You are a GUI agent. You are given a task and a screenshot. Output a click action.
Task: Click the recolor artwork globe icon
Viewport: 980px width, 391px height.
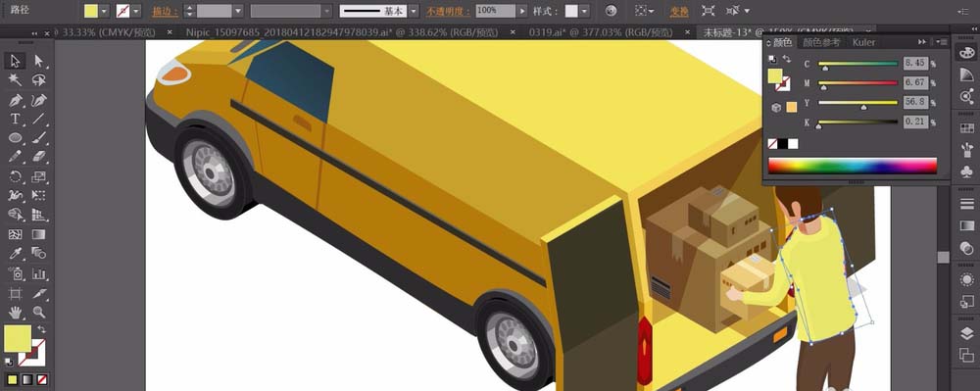612,11
